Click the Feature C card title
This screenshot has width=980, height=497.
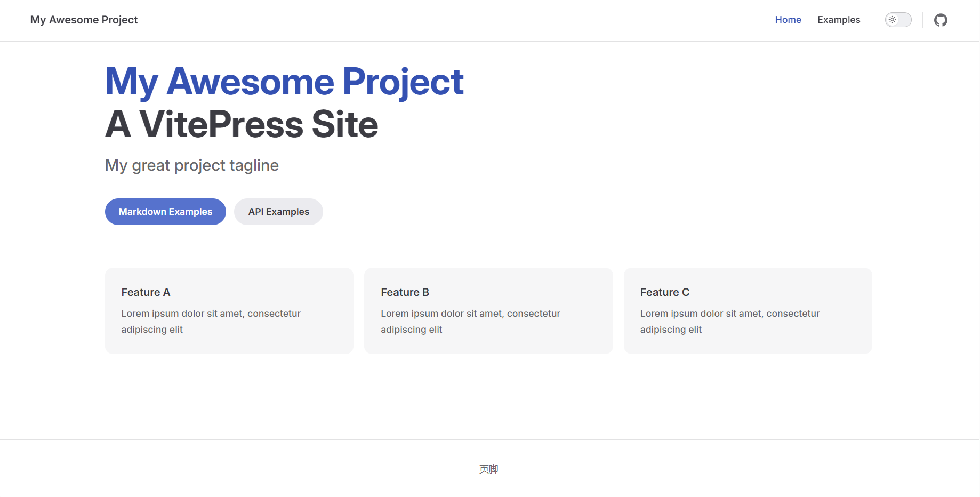point(664,292)
